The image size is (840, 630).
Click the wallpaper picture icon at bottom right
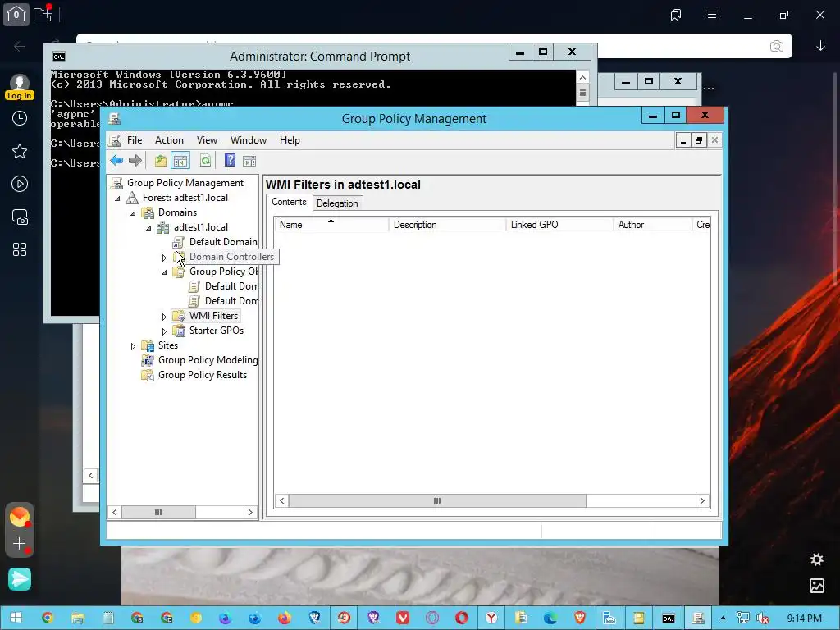pyautogui.click(x=817, y=586)
